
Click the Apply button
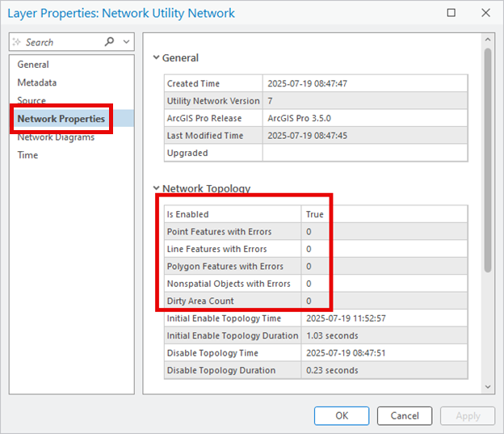(468, 415)
